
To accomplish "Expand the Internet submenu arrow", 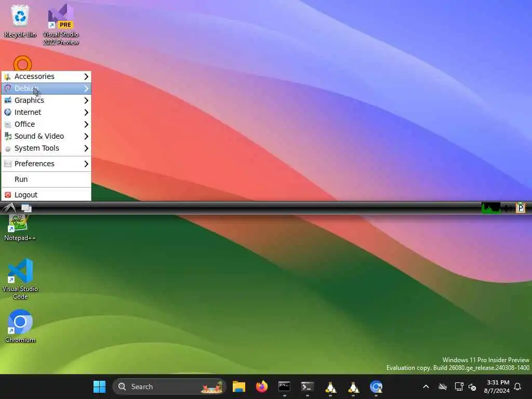I will (x=86, y=112).
